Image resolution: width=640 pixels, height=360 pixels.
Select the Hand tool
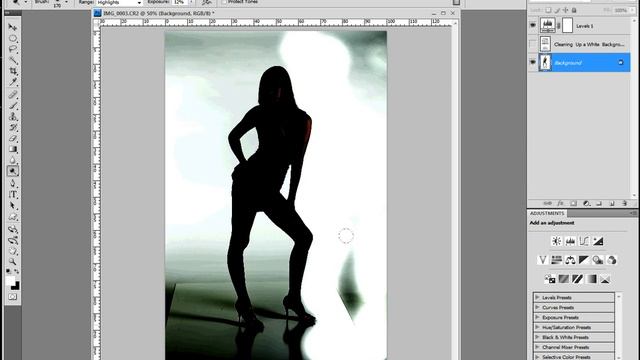[x=13, y=251]
